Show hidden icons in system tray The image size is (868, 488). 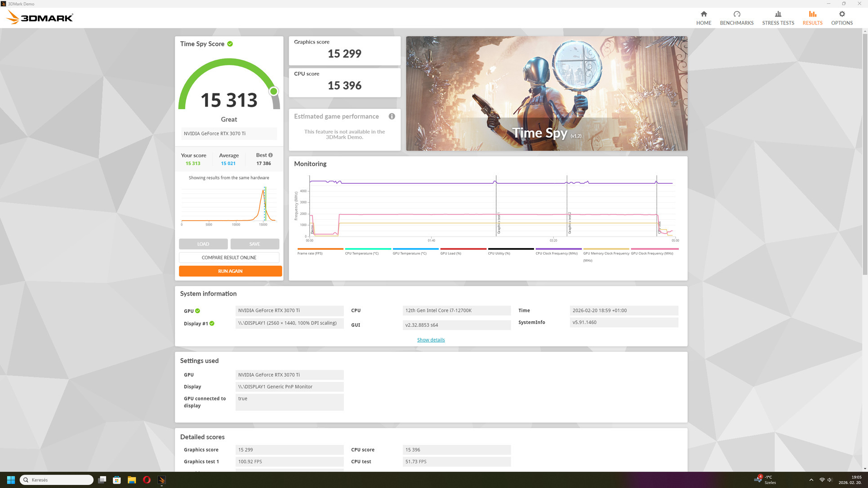[x=811, y=480]
